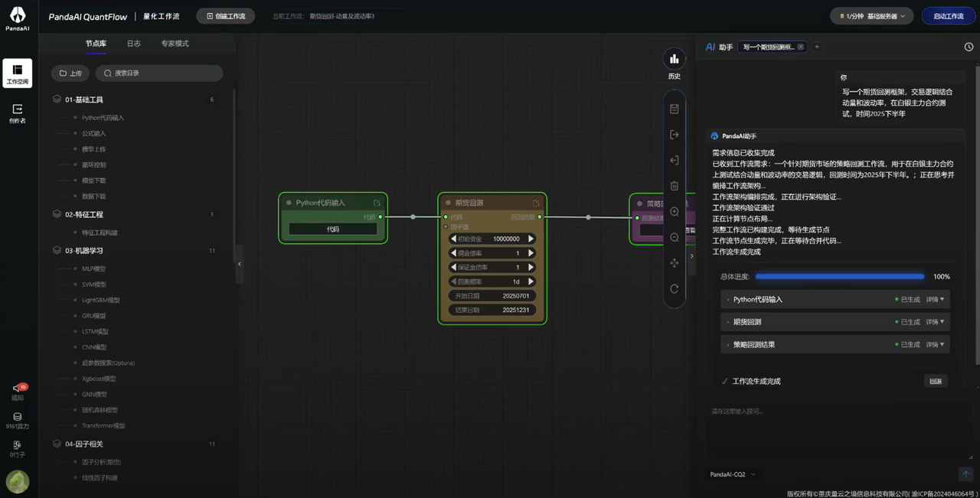The image size is (980, 498).
Task: Click the trash delete icon in canvas toolbar
Action: click(675, 186)
